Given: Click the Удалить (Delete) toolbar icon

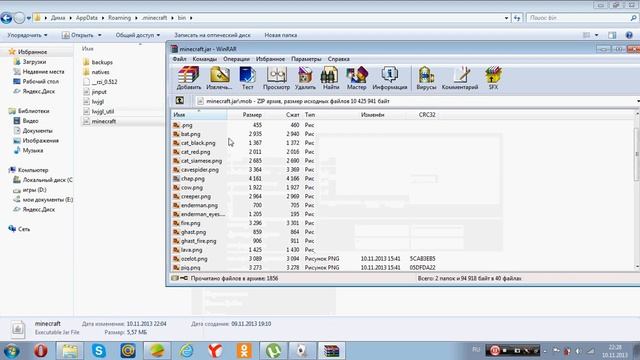Looking at the screenshot, I should point(305,78).
